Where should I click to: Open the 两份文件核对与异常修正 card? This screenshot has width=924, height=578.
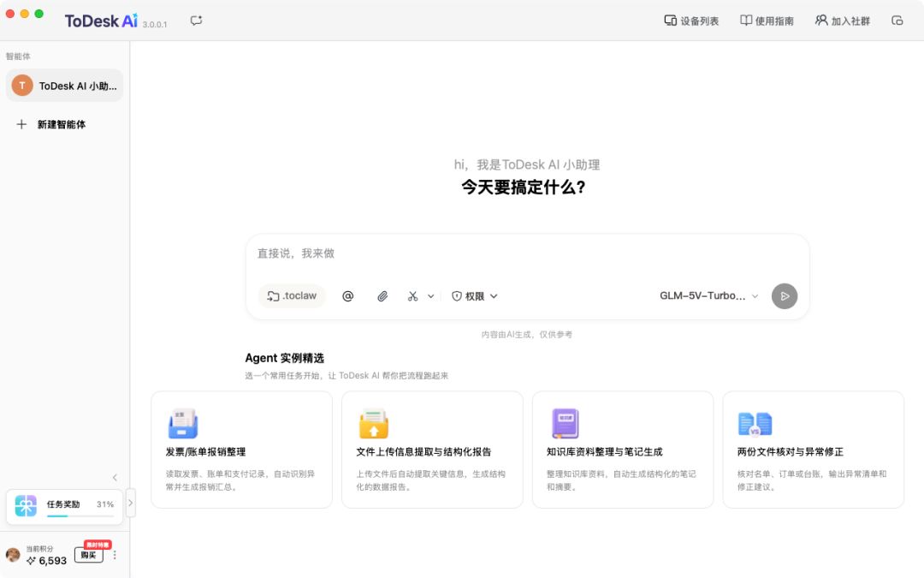[814, 450]
